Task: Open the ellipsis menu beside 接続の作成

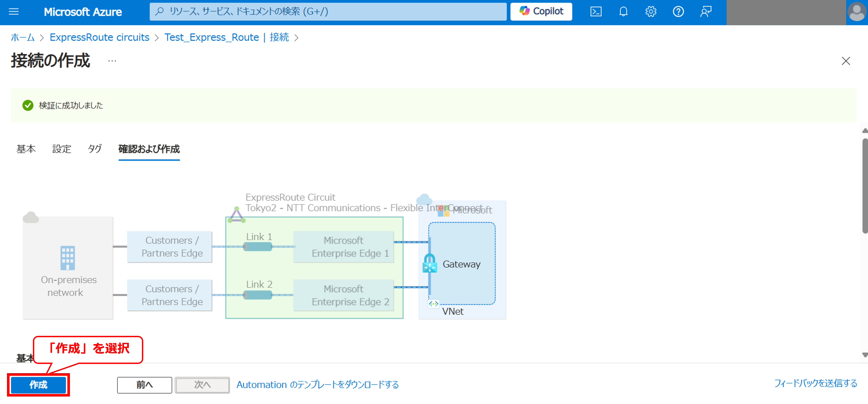Action: pyautogui.click(x=112, y=61)
